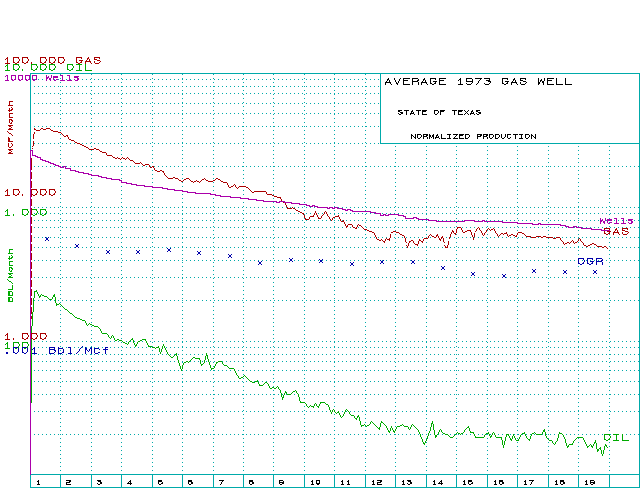Viewport: 640px width, 491px height.
Task: Click the blue 'OGR' series label
Action: 590,260
